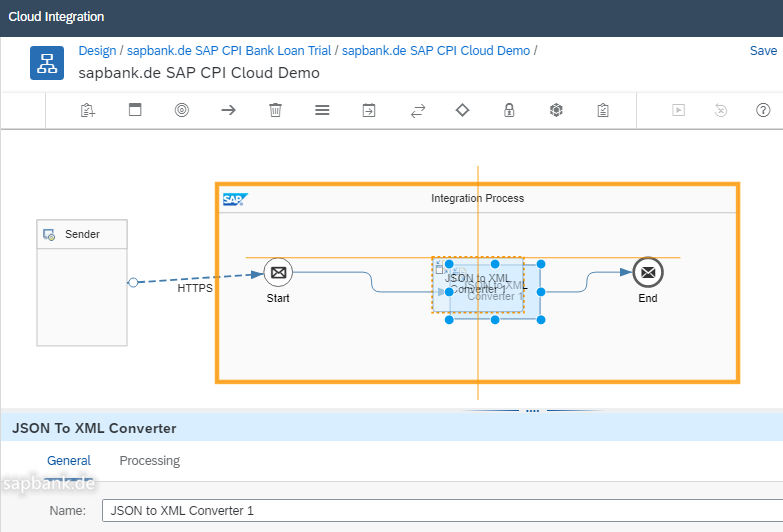Screen dimensions: 783x532
Task: Switch to the General tab
Action: [69, 461]
